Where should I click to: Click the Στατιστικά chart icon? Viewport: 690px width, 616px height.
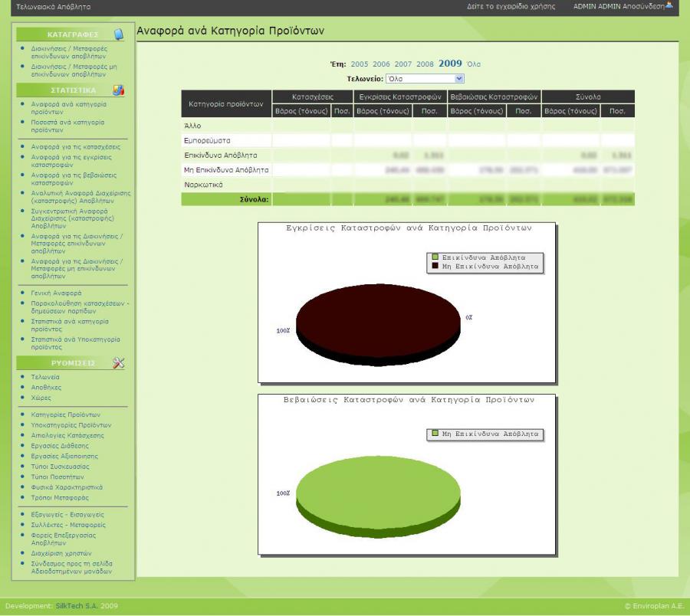[x=118, y=90]
